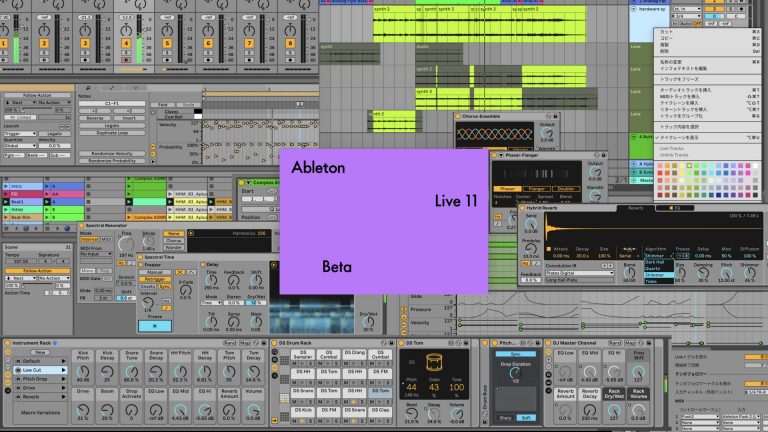Choose 'Tides' from the algorithm list
Image resolution: width=768 pixels, height=432 pixels.
659,281
